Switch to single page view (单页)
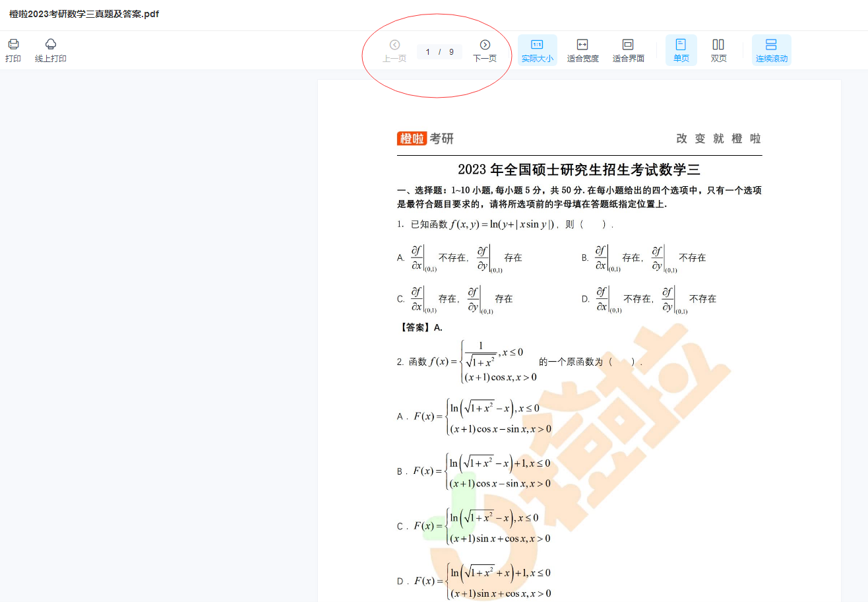The width and height of the screenshot is (868, 602). pos(681,50)
